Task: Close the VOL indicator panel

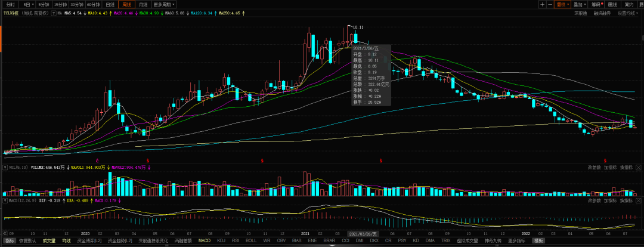Action: (639, 167)
